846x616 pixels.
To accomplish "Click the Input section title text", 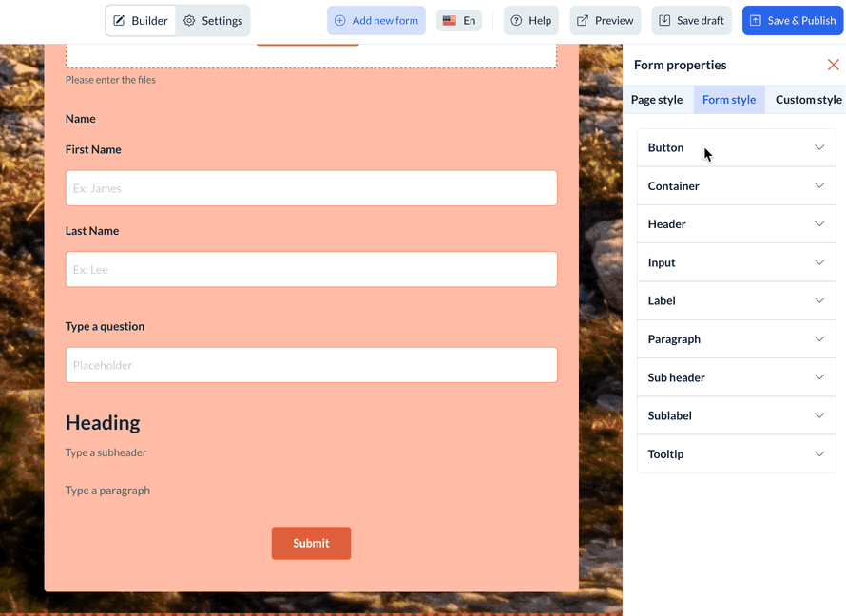I will coord(662,262).
